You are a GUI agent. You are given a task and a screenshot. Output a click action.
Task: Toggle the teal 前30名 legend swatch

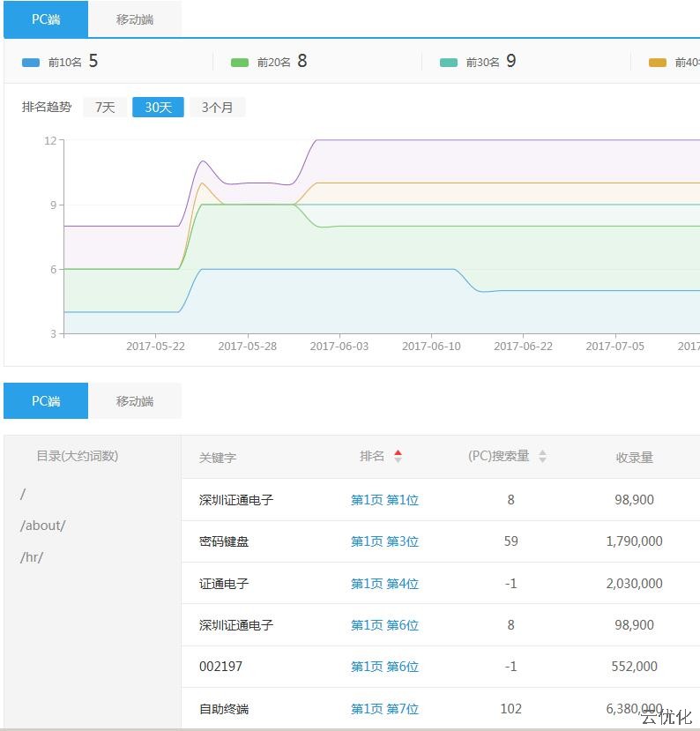click(449, 63)
